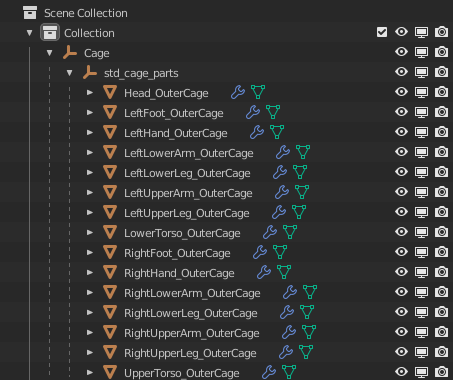Click the wrench modifier icon of LowerTorso_OuterCage
The image size is (453, 380).
tap(270, 232)
